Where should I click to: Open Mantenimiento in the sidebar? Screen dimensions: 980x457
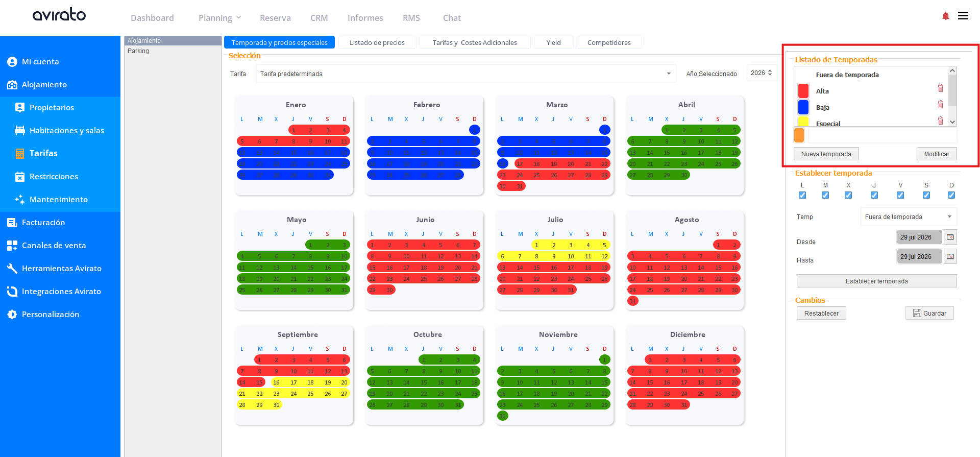(x=59, y=200)
